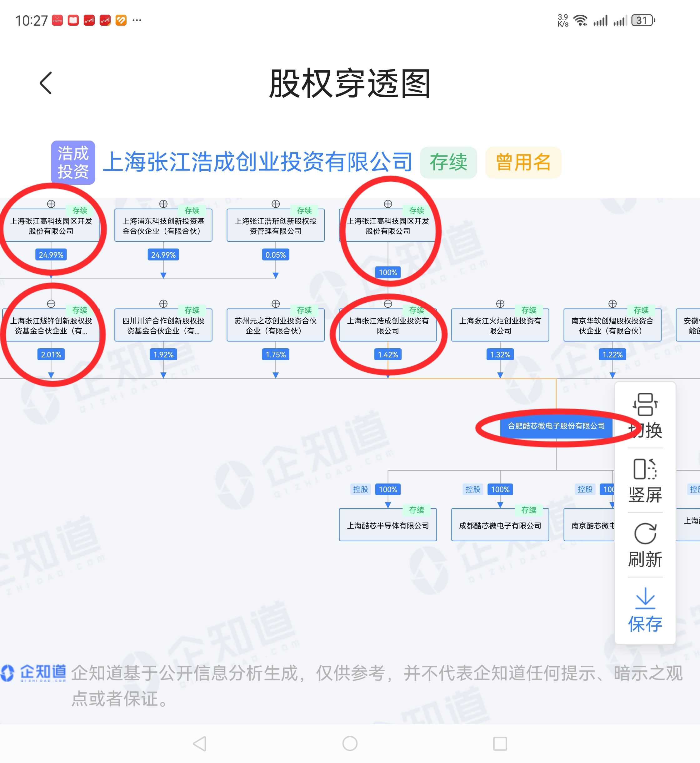Tap the 浩成投资 company logo badge
700x763 pixels.
(x=73, y=163)
